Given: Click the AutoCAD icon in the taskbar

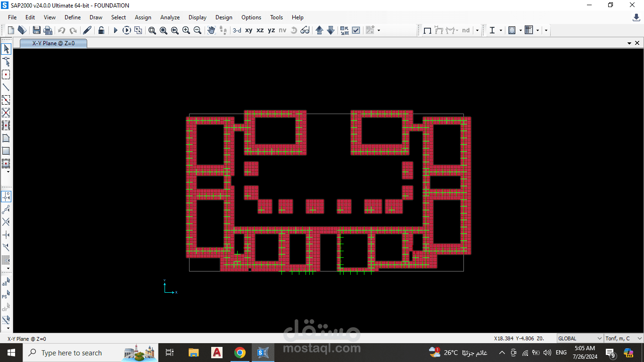Looking at the screenshot, I should [x=216, y=353].
